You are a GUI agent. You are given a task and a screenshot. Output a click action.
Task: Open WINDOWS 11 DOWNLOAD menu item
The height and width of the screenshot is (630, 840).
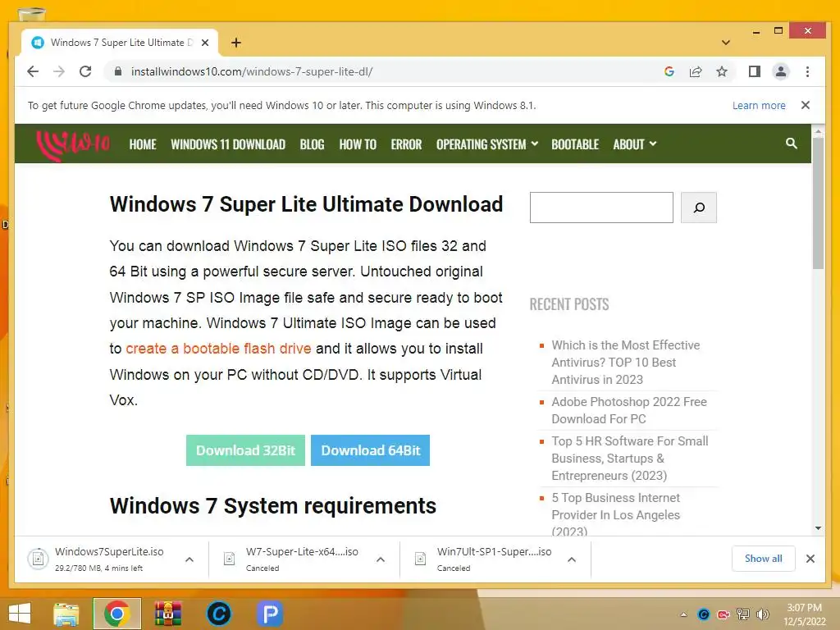(x=228, y=144)
